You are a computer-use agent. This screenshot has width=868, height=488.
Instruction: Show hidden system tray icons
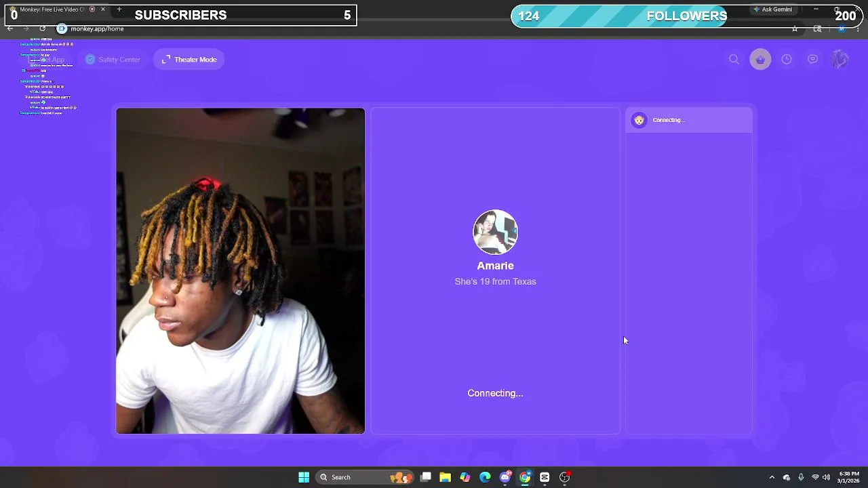(x=772, y=477)
